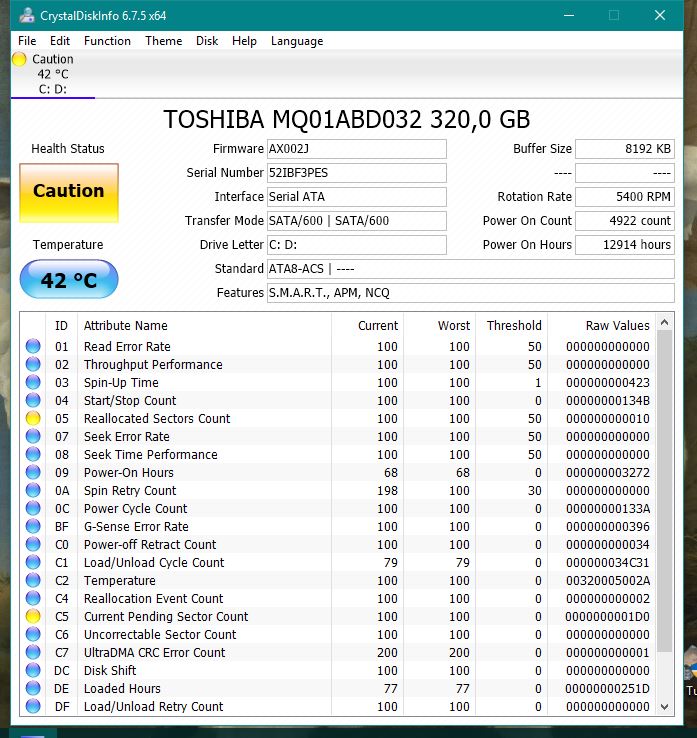Open the Edit menu
This screenshot has height=738, width=697.
pyautogui.click(x=60, y=41)
